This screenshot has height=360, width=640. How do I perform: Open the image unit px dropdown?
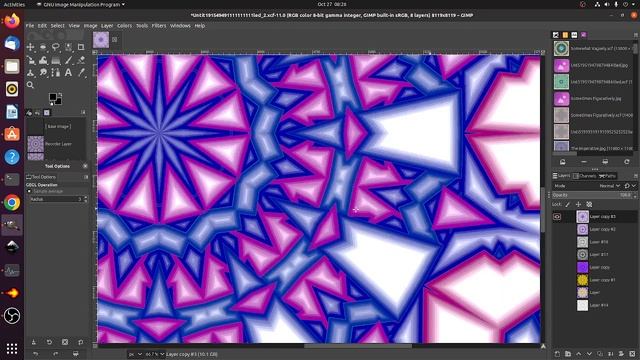point(136,354)
